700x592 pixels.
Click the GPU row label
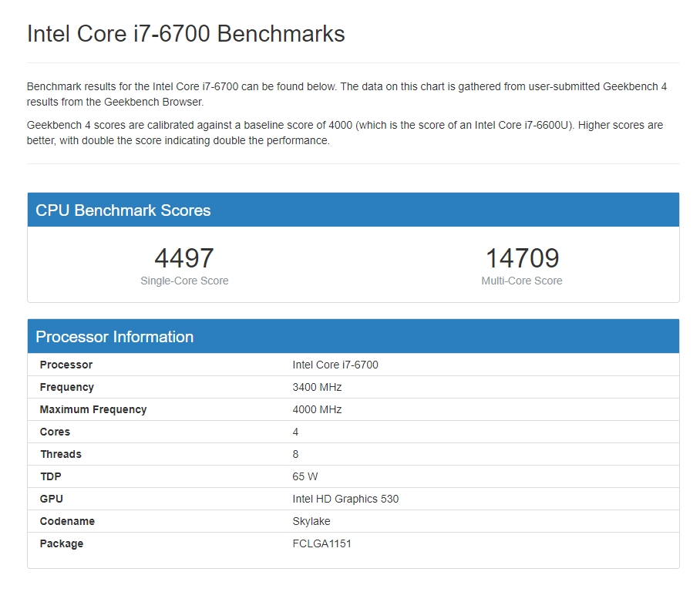pyautogui.click(x=52, y=499)
